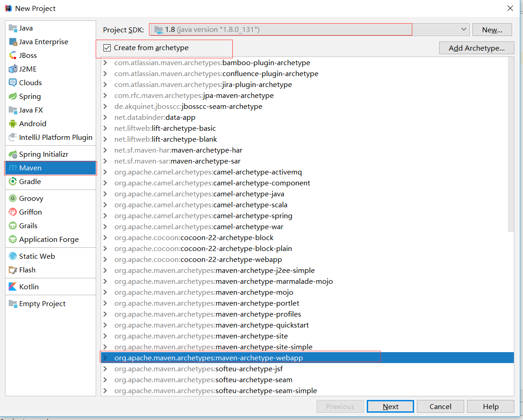523x420 pixels.
Task: Open the Project SDK dropdown arrow
Action: [x=464, y=29]
